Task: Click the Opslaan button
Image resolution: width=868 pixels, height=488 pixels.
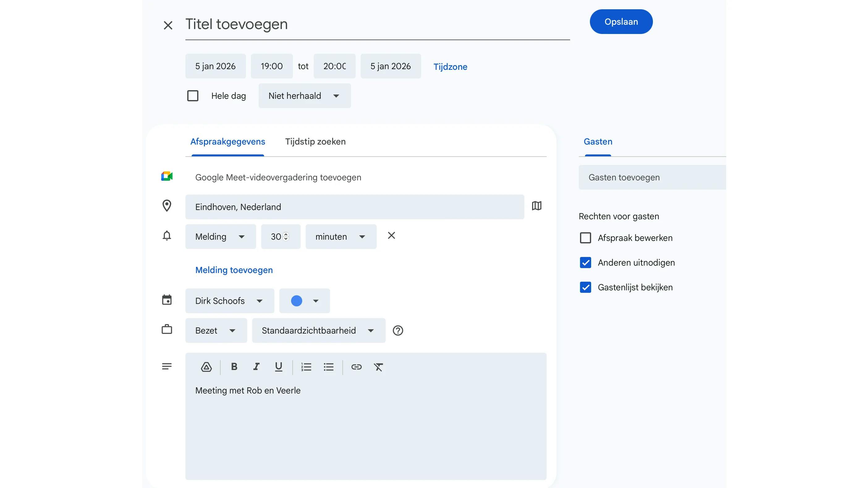Action: click(621, 22)
